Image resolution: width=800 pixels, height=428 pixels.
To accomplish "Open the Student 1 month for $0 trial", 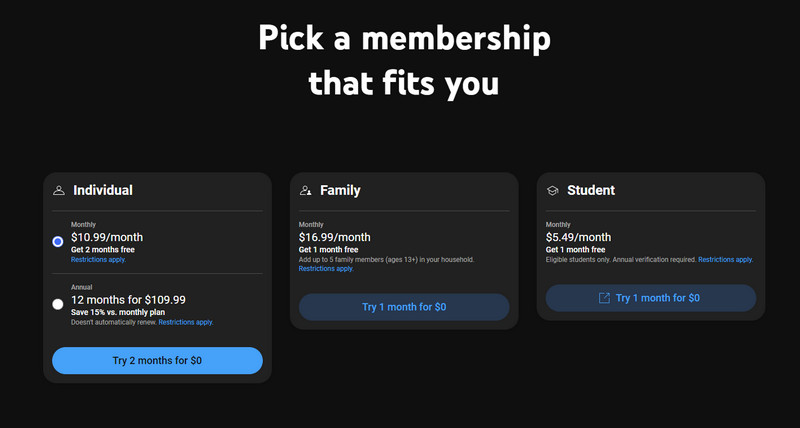I will point(651,298).
